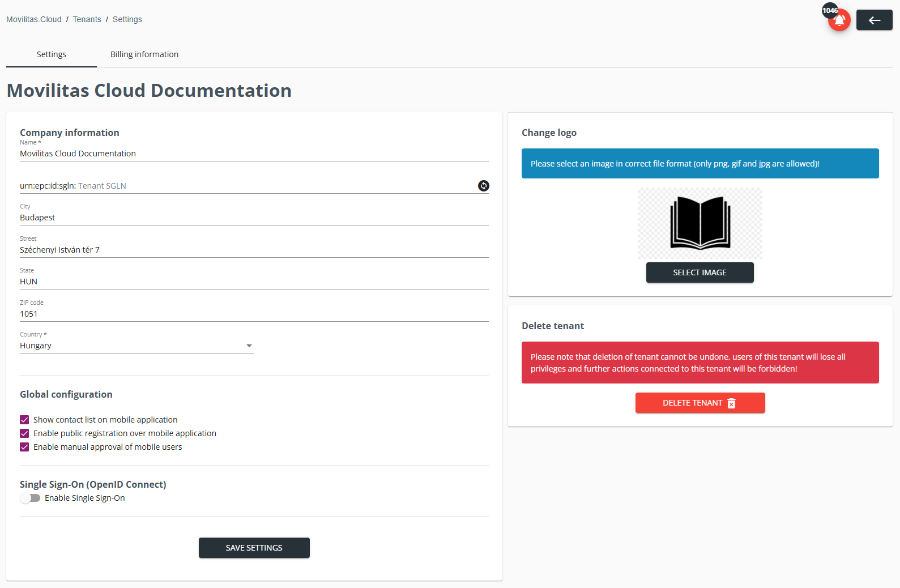Go to Movilitas.Cloud breadcrumb link
This screenshot has height=588, width=900.
[34, 19]
